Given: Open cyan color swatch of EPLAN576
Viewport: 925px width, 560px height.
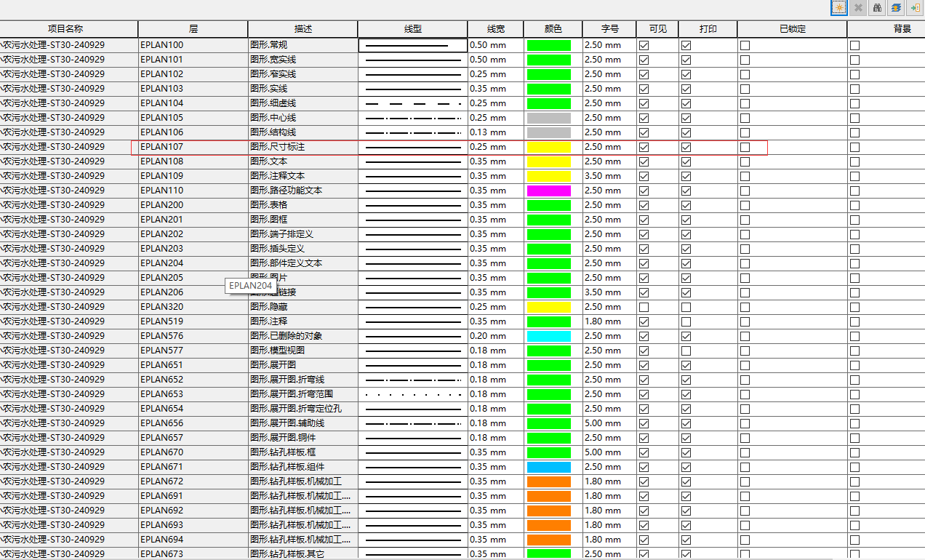Looking at the screenshot, I should [549, 336].
